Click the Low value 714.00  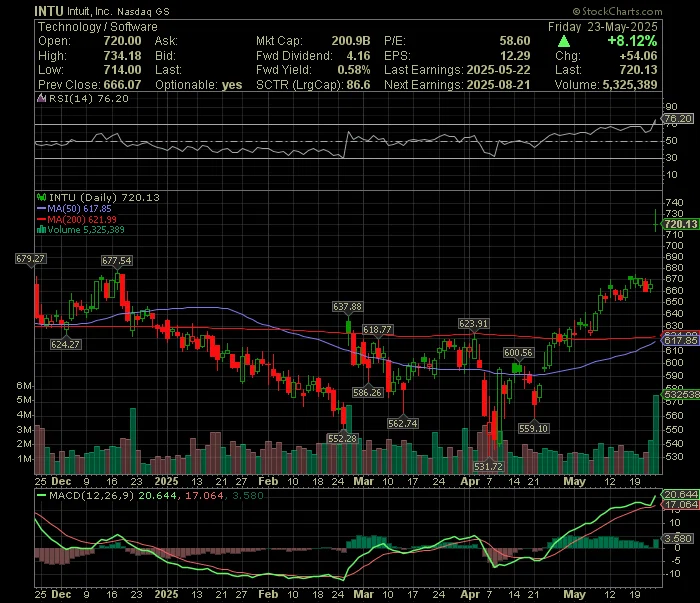[x=122, y=70]
